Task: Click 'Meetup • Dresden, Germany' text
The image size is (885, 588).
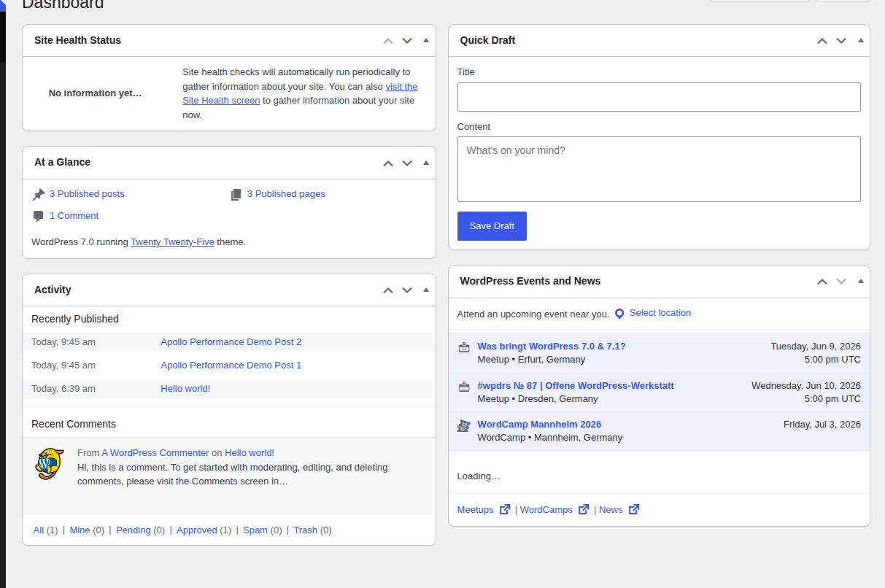Action: click(x=538, y=399)
